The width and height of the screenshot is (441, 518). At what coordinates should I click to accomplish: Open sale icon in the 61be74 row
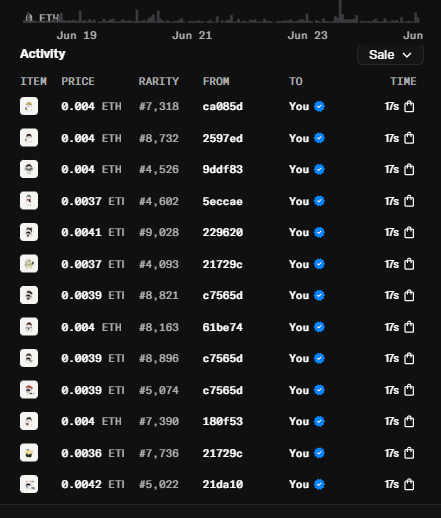(409, 327)
